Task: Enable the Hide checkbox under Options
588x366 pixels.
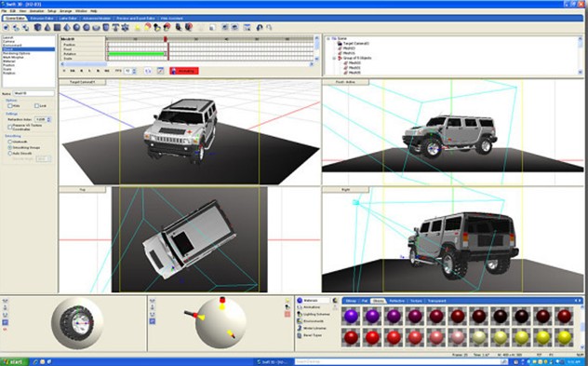Action: click(x=9, y=106)
